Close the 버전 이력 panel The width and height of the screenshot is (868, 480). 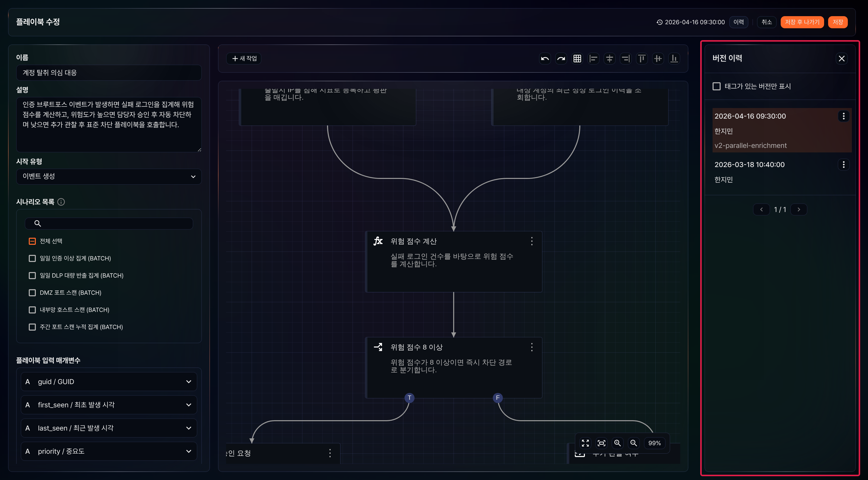pos(842,59)
